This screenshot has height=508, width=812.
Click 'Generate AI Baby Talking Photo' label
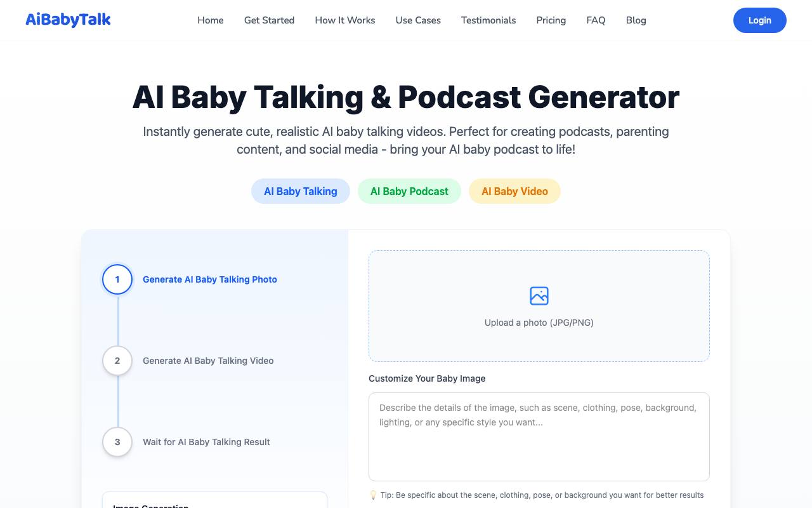click(210, 279)
